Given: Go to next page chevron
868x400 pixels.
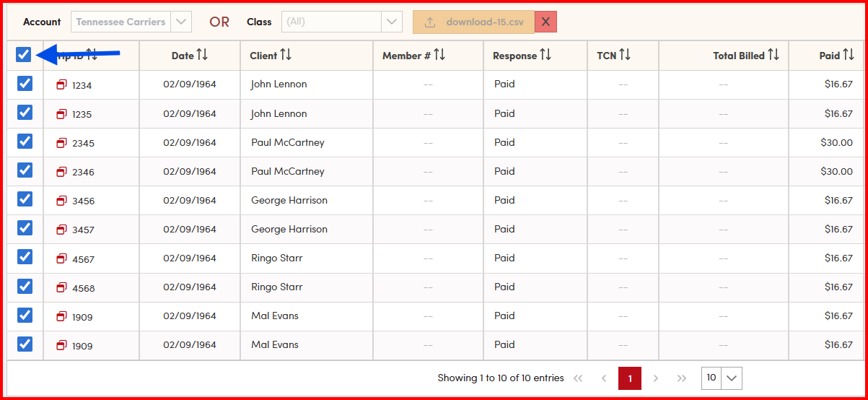Looking at the screenshot, I should pyautogui.click(x=656, y=378).
